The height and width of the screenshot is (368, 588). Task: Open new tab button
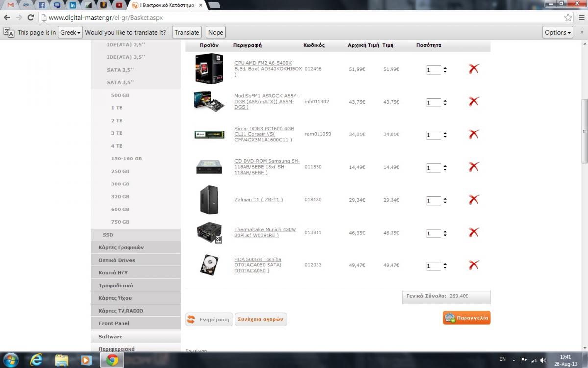pos(215,5)
